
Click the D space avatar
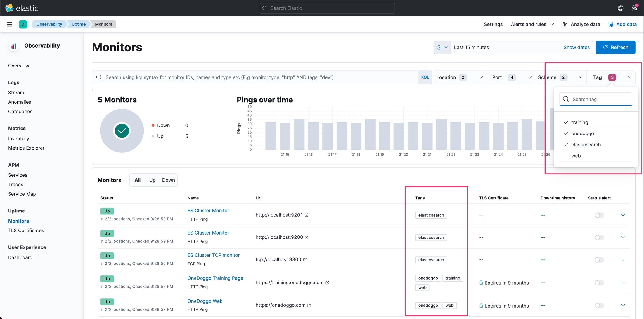point(23,24)
